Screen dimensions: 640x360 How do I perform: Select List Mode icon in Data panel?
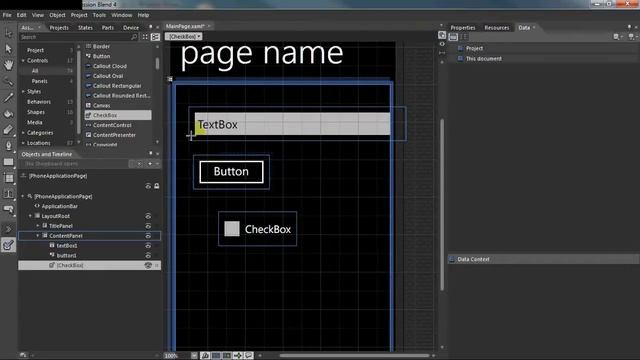[x=453, y=37]
